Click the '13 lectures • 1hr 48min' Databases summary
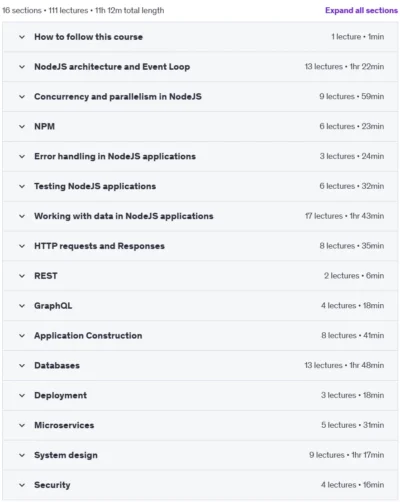This screenshot has width=400, height=502. coord(344,365)
